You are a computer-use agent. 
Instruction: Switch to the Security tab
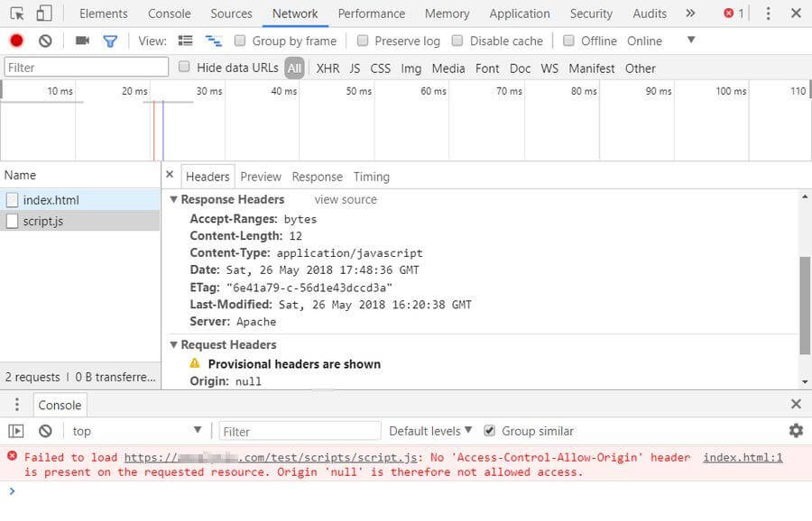tap(591, 14)
